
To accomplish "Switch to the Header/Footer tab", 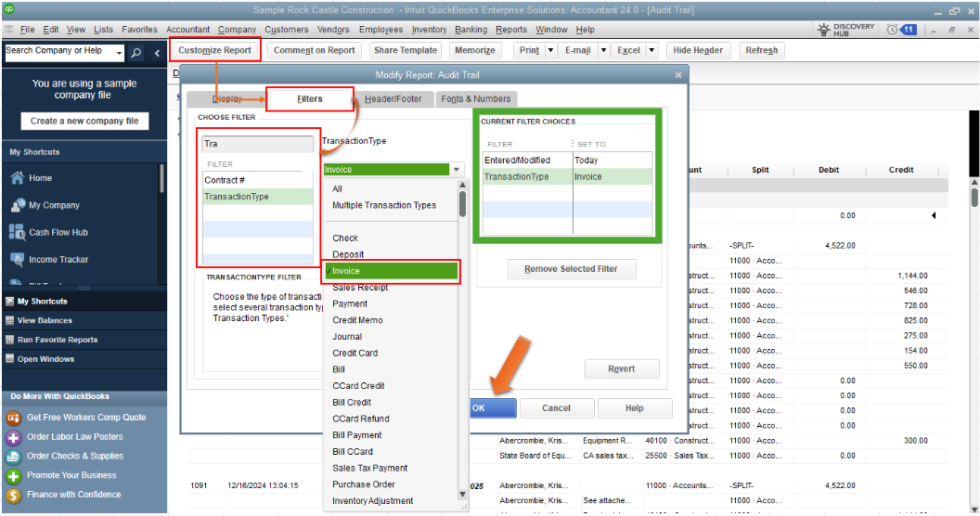I will [x=393, y=98].
